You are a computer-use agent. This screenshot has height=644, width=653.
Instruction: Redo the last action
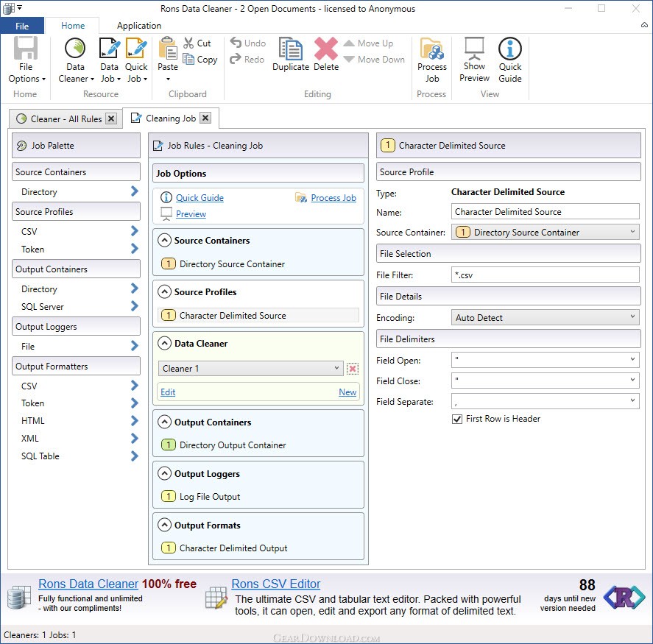pyautogui.click(x=247, y=59)
